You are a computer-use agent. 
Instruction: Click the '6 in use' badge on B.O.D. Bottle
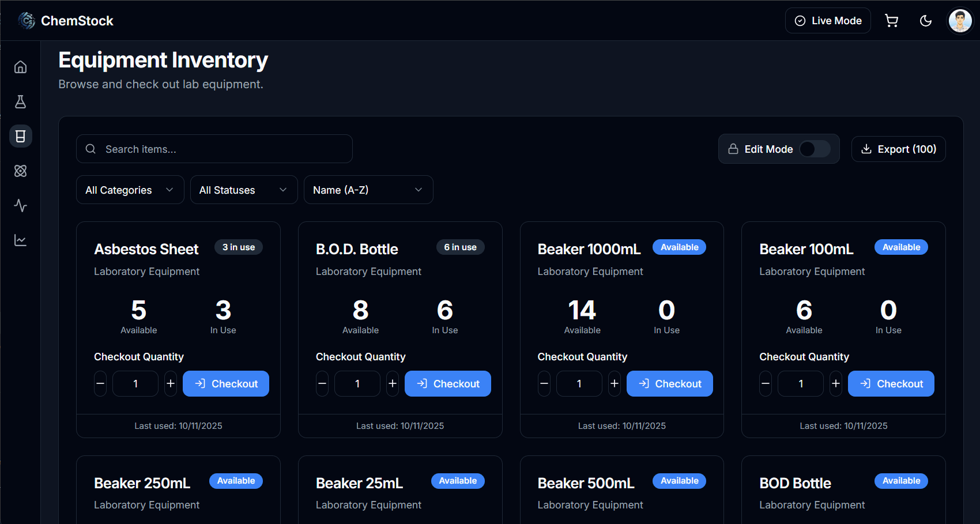(461, 247)
